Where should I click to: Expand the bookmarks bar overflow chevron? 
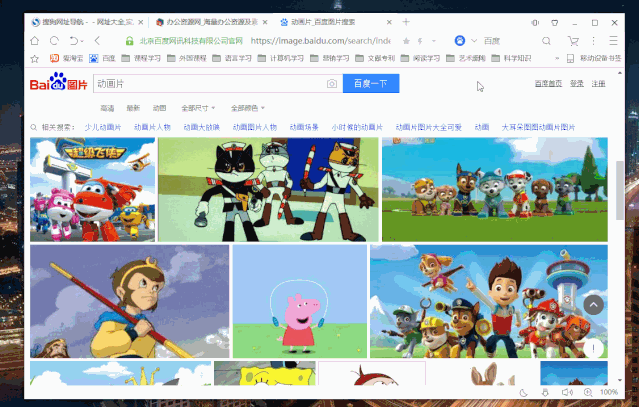(x=557, y=59)
